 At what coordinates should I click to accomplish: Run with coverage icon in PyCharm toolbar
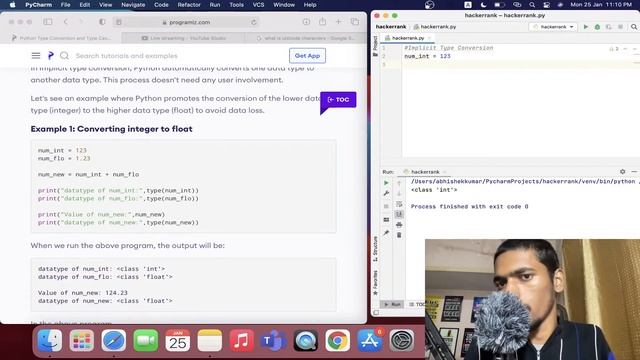(x=609, y=27)
